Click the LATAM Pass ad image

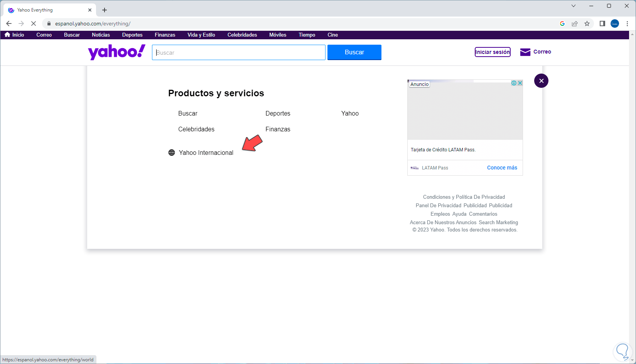[465, 110]
